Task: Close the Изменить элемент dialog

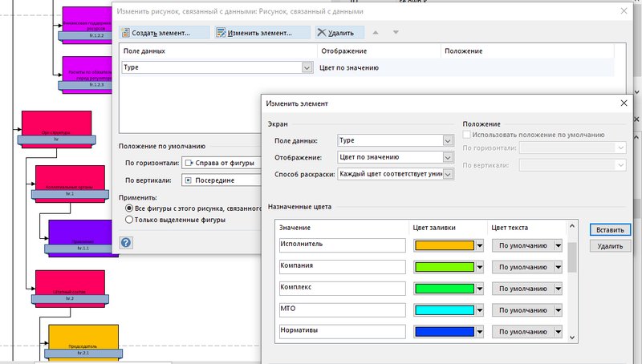Action: [624, 103]
